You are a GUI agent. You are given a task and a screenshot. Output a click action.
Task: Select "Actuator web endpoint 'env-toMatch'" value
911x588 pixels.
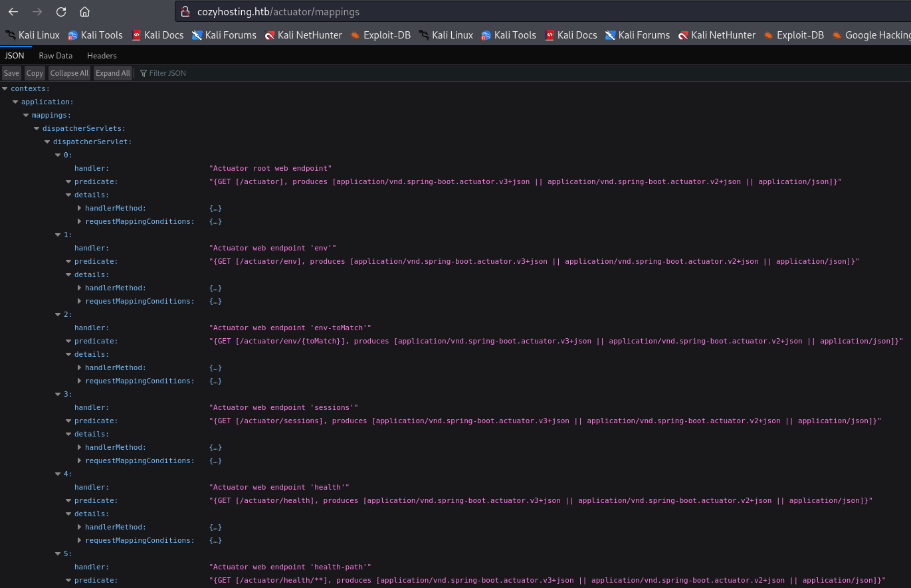click(290, 328)
